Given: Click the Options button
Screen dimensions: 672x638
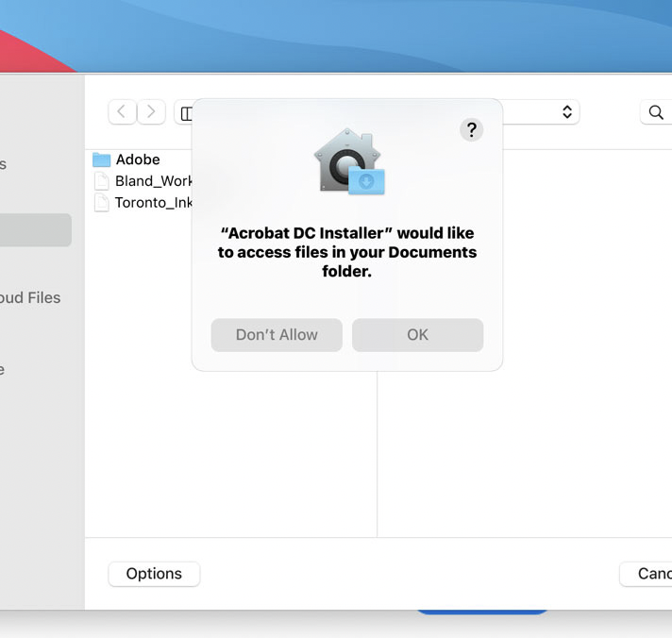Looking at the screenshot, I should [x=154, y=574].
